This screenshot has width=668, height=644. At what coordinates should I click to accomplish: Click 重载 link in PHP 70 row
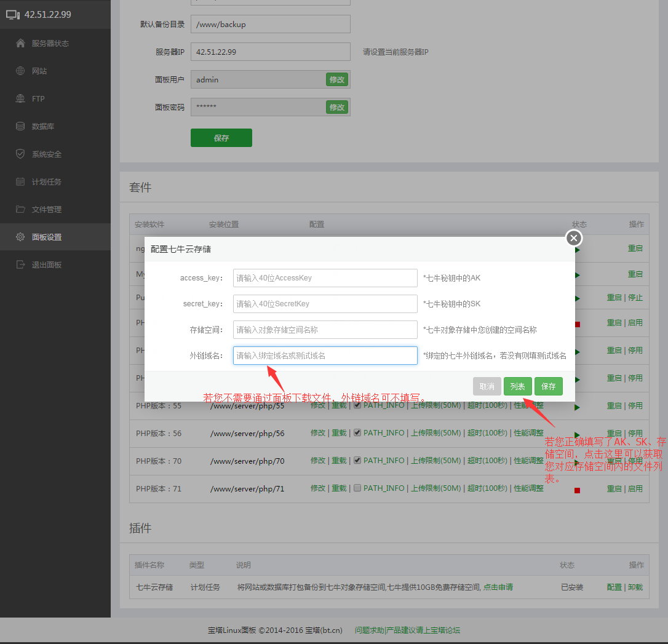[x=339, y=461]
